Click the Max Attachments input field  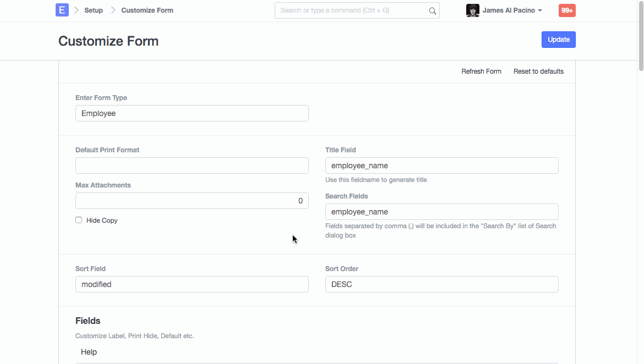192,201
